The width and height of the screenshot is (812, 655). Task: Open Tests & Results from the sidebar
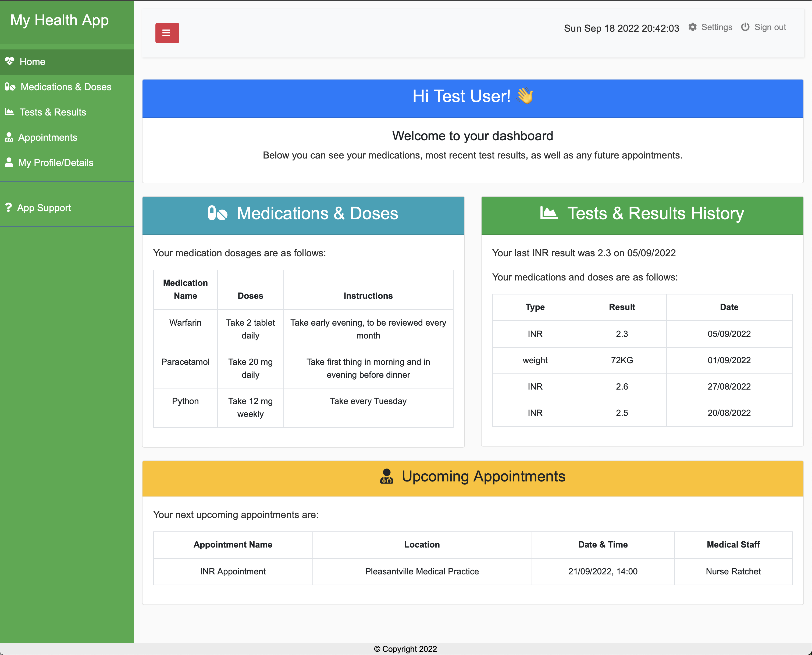coord(53,112)
